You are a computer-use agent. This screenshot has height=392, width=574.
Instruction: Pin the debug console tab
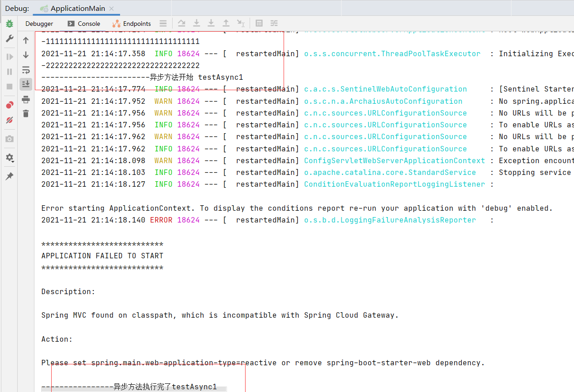click(9, 176)
